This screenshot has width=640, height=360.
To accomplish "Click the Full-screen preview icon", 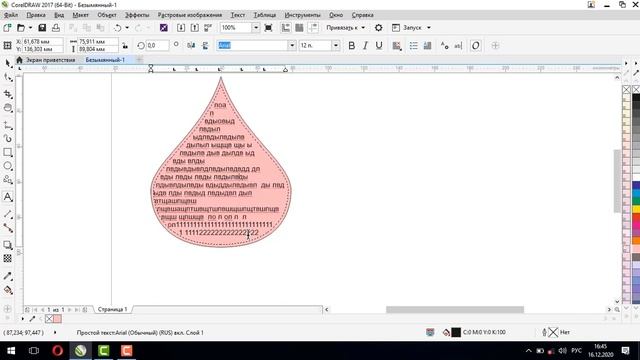I will [268, 28].
